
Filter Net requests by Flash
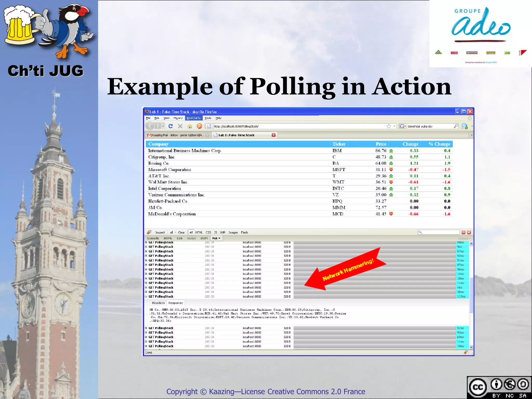244,232
